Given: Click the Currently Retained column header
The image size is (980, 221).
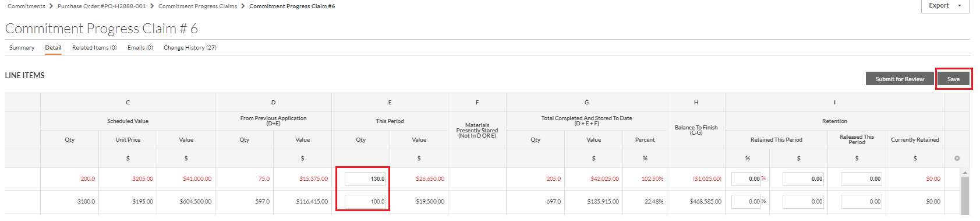Looking at the screenshot, I should click(915, 139).
